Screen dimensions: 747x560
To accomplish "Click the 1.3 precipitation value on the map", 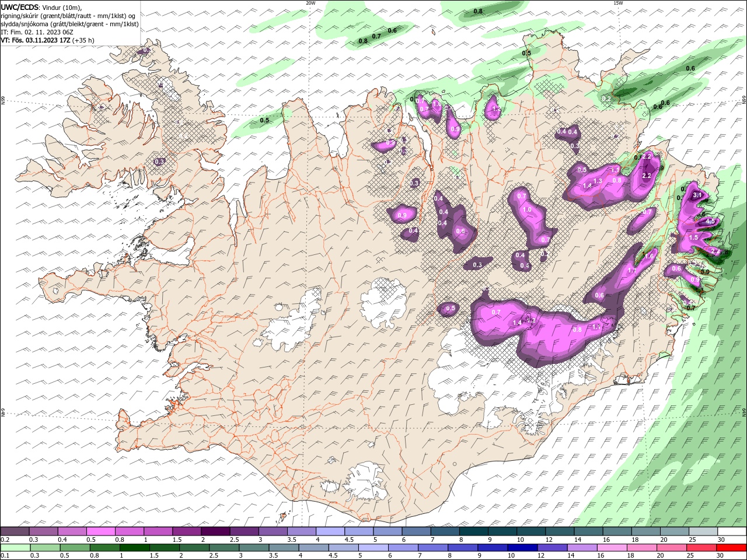I will pyautogui.click(x=598, y=181).
